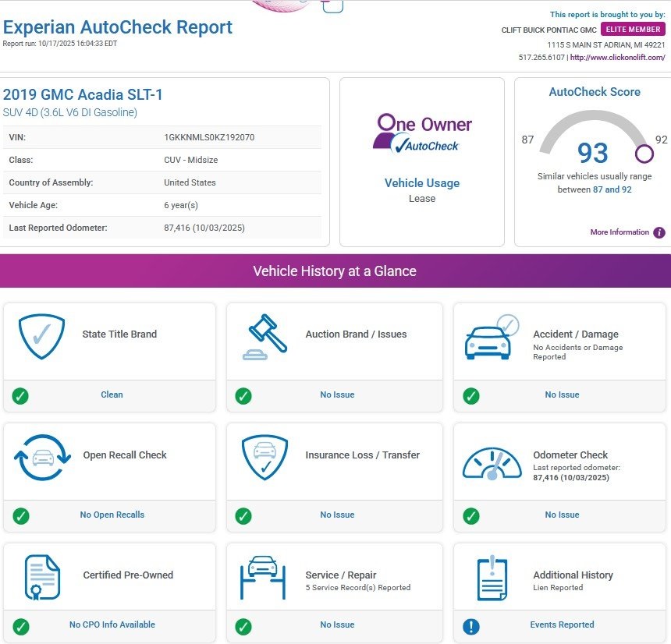The width and height of the screenshot is (671, 644).
Task: Click the Additional History clipboard alert icon
Action: pos(492,578)
